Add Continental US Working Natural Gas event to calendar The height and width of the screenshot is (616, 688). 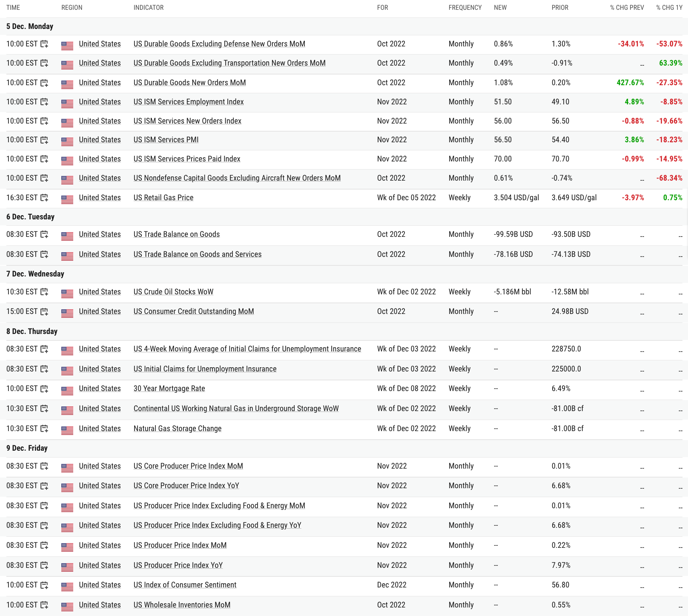[x=44, y=409]
